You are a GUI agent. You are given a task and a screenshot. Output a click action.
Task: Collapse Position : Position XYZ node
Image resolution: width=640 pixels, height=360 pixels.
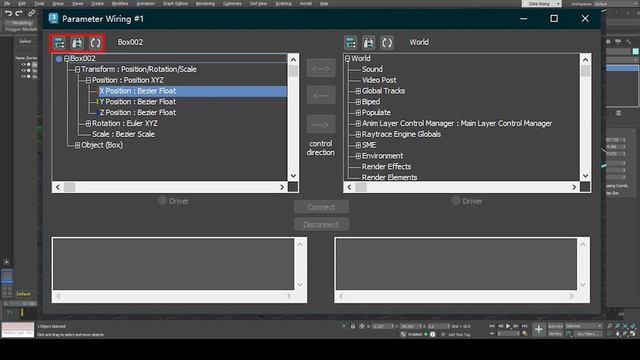coord(88,80)
